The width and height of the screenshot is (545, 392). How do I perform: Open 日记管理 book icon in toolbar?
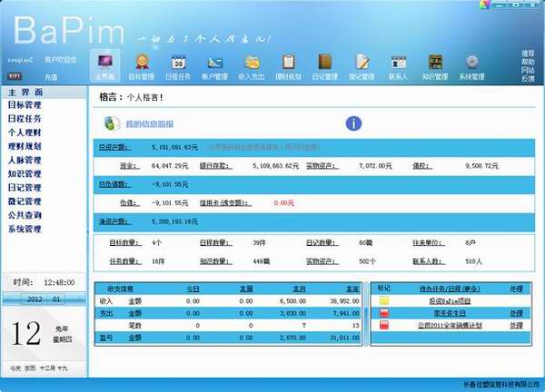click(324, 64)
